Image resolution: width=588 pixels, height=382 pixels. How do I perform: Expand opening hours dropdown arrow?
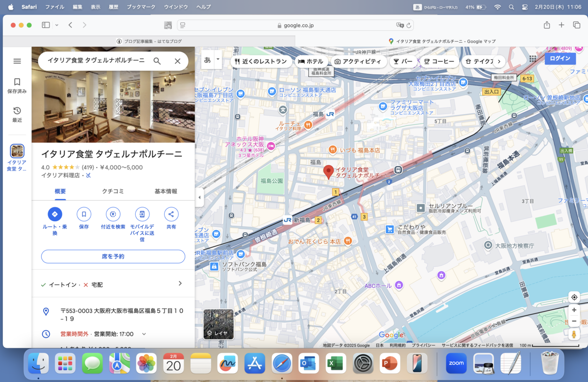pyautogui.click(x=144, y=334)
